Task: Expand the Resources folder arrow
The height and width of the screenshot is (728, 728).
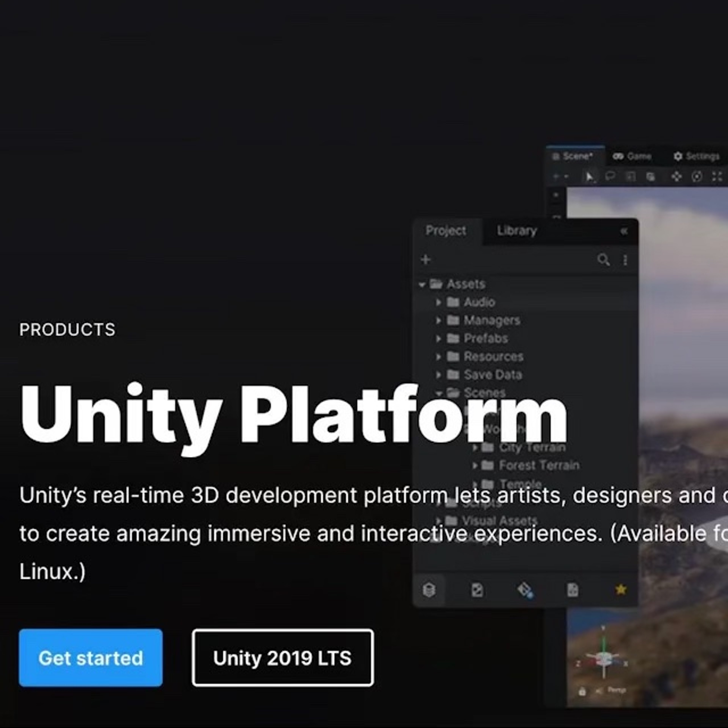Action: [x=438, y=356]
